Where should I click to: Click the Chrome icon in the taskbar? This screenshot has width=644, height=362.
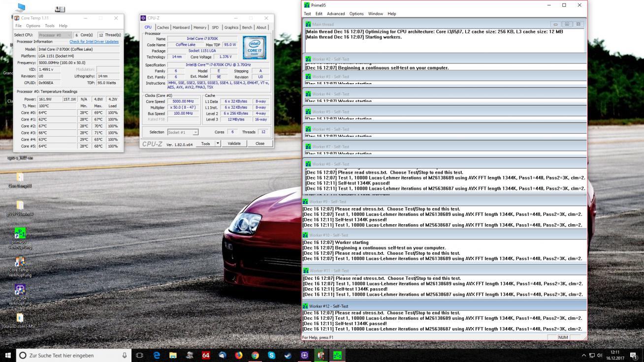point(255,355)
